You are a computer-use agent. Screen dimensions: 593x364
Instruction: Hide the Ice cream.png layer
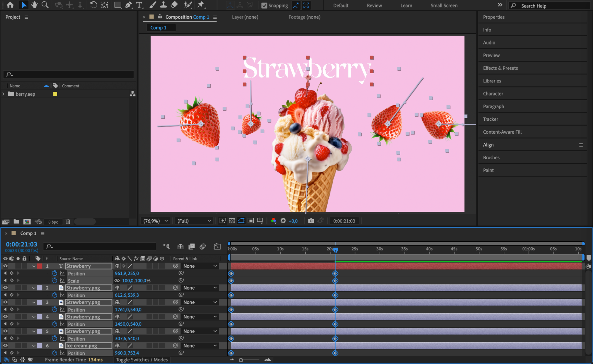click(x=5, y=346)
